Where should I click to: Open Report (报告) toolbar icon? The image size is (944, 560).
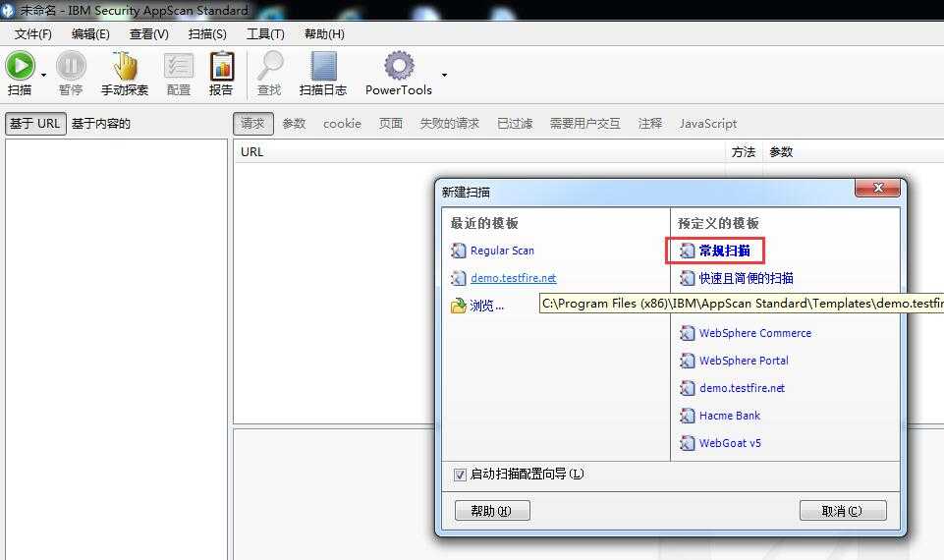pyautogui.click(x=222, y=66)
